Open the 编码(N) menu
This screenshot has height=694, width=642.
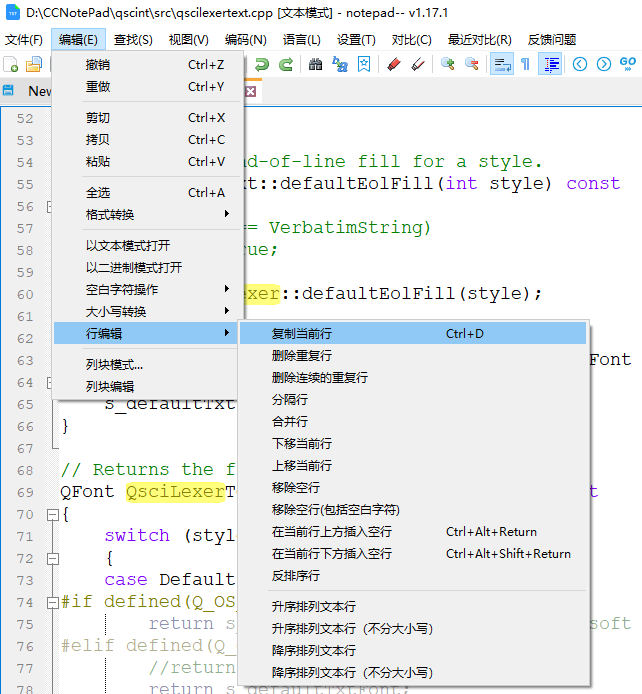pyautogui.click(x=246, y=40)
